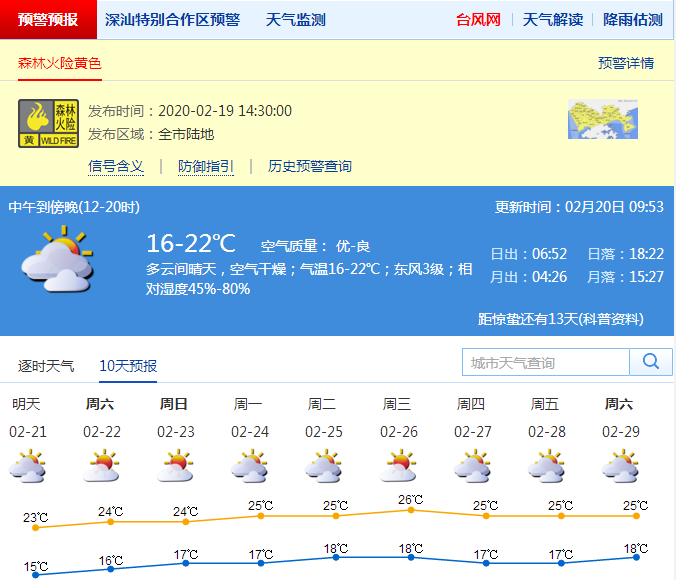Click the weather icon for 02-21
676x580 pixels.
coord(27,467)
